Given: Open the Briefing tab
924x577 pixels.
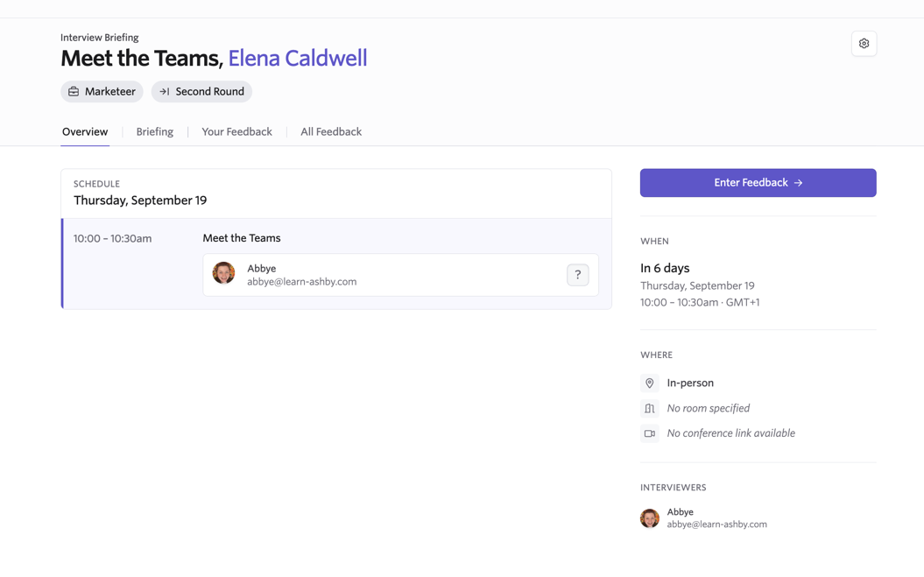Looking at the screenshot, I should (155, 132).
